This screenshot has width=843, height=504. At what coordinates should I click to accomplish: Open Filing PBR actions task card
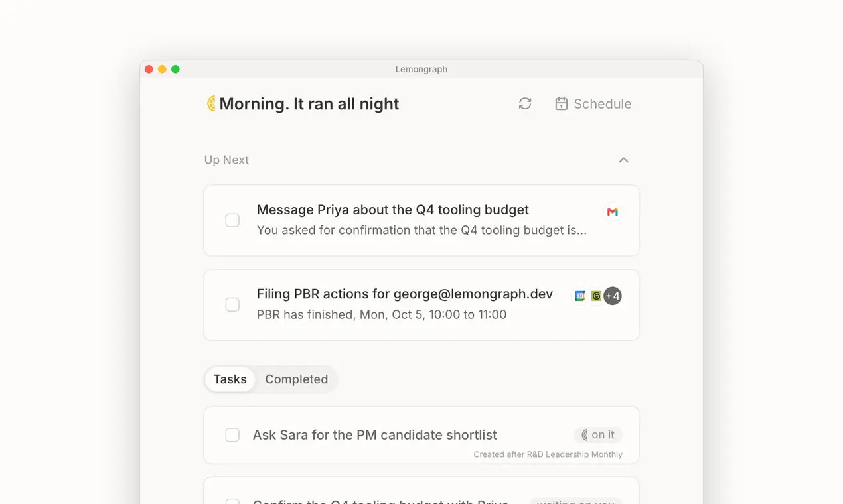pyautogui.click(x=421, y=304)
